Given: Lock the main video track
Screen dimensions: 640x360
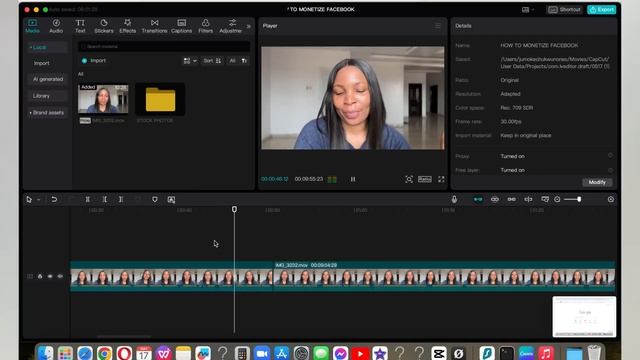Looking at the screenshot, I should pyautogui.click(x=40, y=276).
